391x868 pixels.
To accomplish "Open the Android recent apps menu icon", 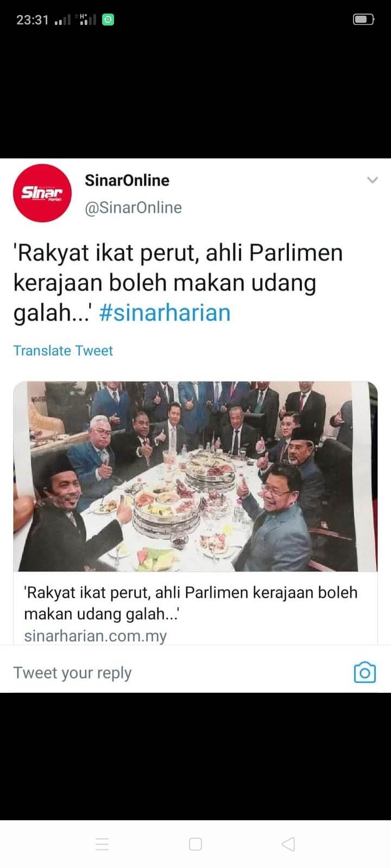I will 102,844.
